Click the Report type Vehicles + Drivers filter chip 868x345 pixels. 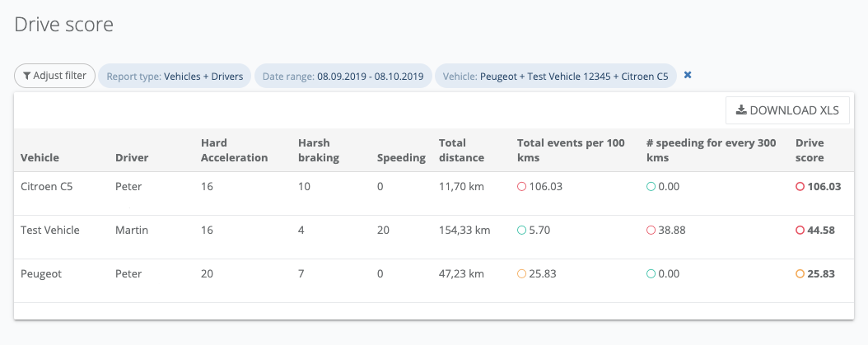(175, 77)
